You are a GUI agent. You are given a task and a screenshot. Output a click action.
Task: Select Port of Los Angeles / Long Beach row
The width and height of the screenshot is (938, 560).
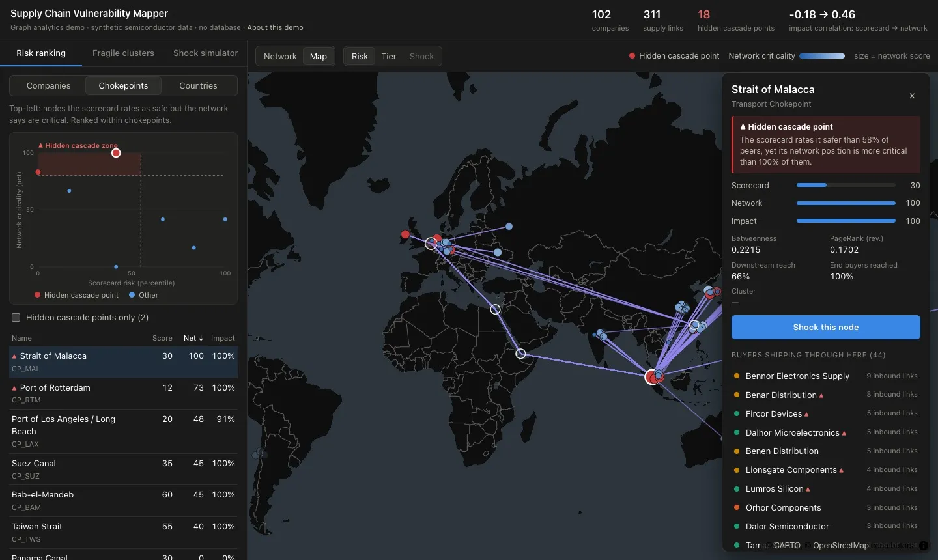pyautogui.click(x=123, y=432)
